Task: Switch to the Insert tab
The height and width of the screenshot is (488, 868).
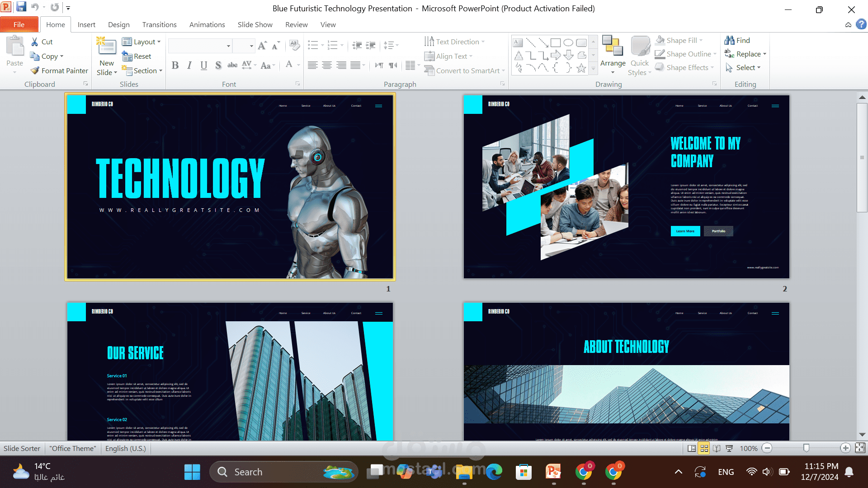Action: 86,24
